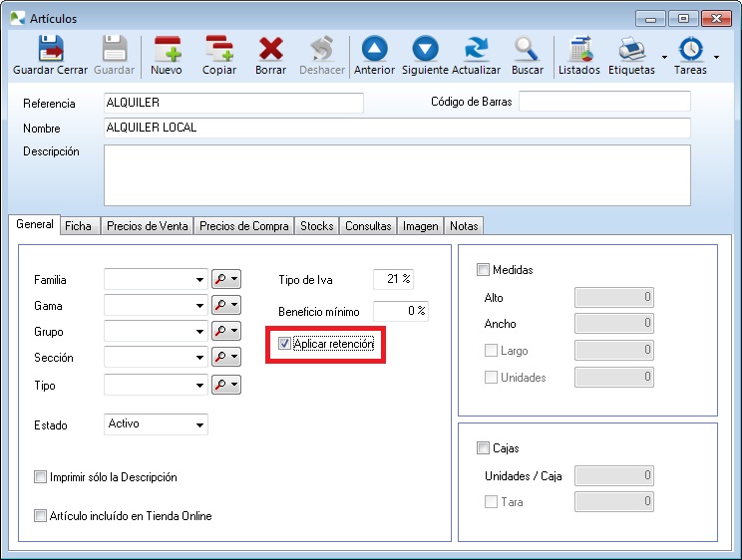Tick Imprimir sólo la Descripción checkbox
Viewport: 742px width, 560px height.
[41, 477]
